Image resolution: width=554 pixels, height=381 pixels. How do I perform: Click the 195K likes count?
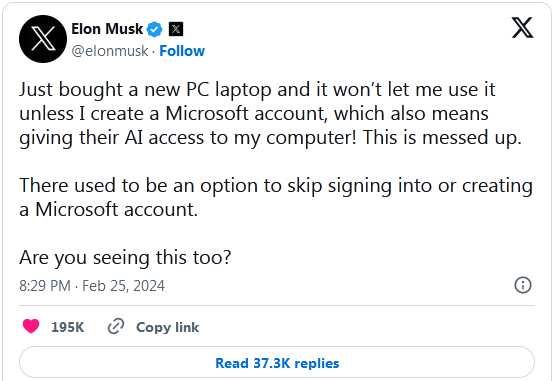pyautogui.click(x=67, y=327)
